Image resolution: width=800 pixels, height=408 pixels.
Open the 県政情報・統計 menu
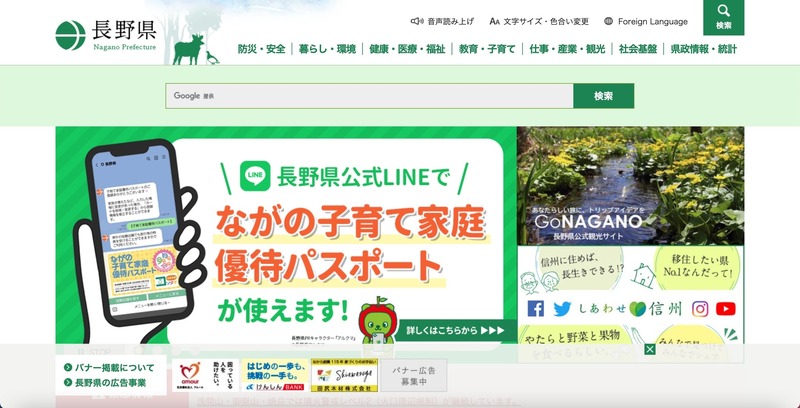click(x=703, y=49)
